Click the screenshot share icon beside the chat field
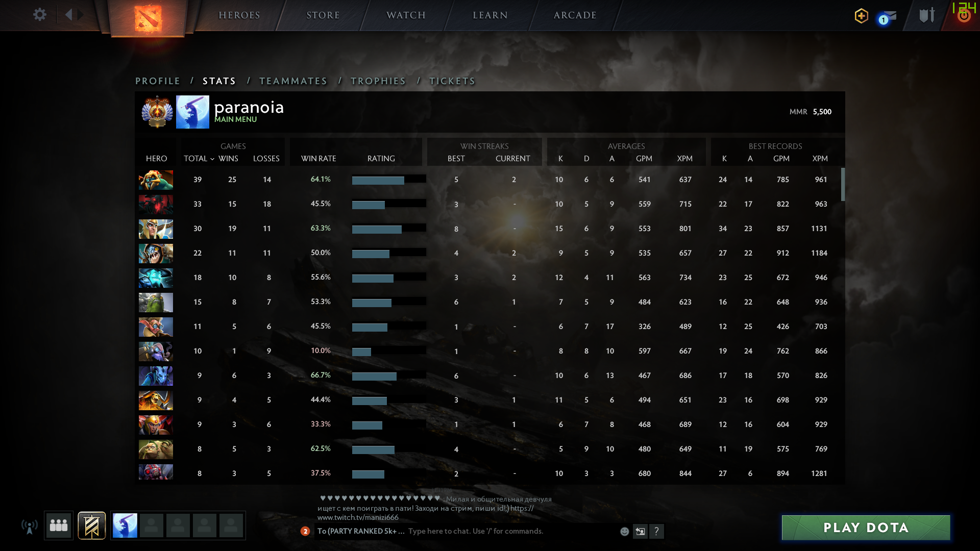Viewport: 980px width, 551px height. tap(641, 531)
